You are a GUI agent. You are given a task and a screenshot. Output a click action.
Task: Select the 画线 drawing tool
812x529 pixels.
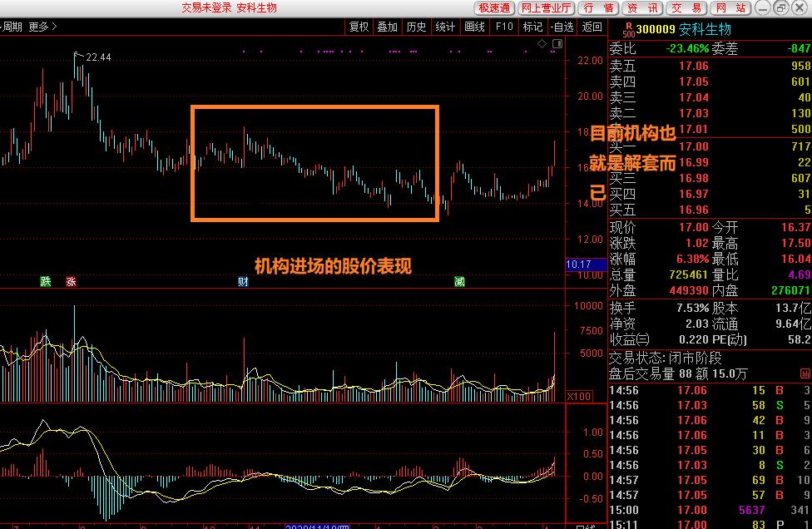[474, 27]
